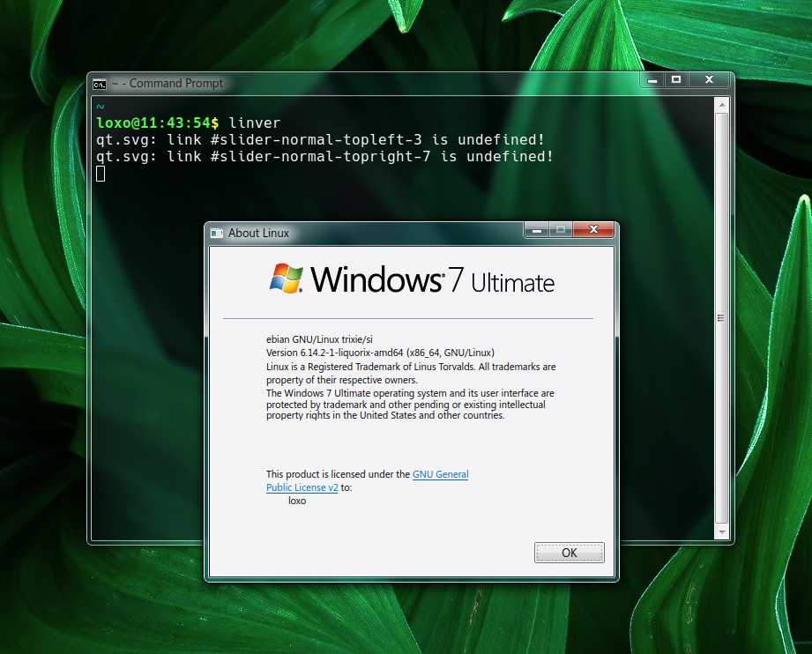Maximize the Command Prompt window
This screenshot has height=654, width=812.
675,80
